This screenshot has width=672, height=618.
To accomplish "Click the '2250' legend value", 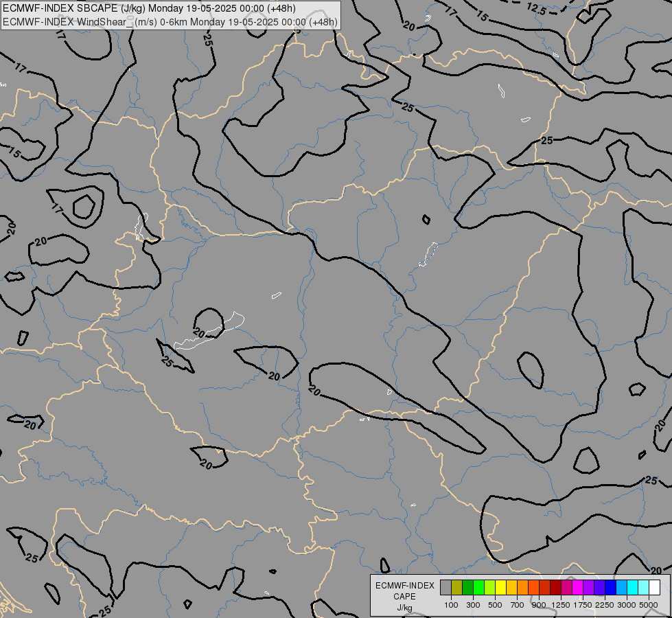I will [605, 605].
